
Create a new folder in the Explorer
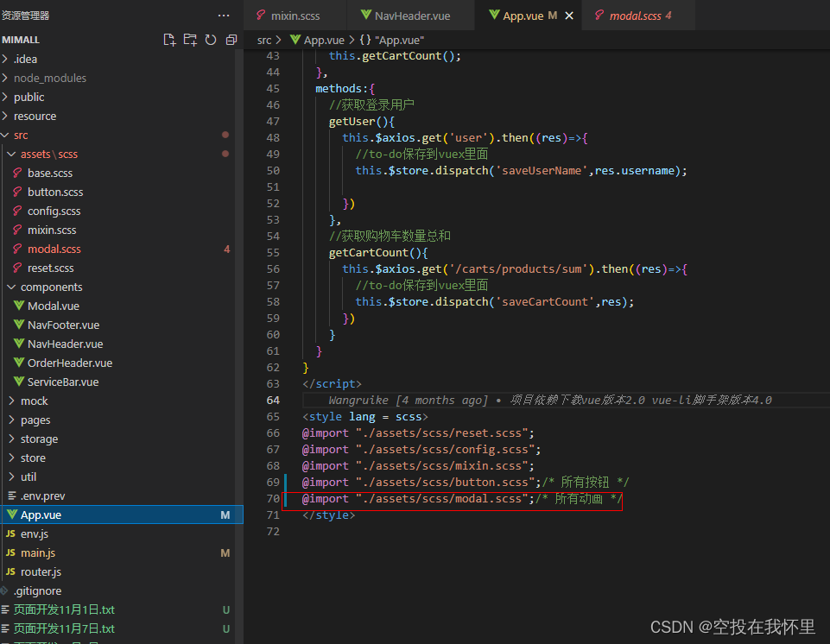pyautogui.click(x=190, y=39)
